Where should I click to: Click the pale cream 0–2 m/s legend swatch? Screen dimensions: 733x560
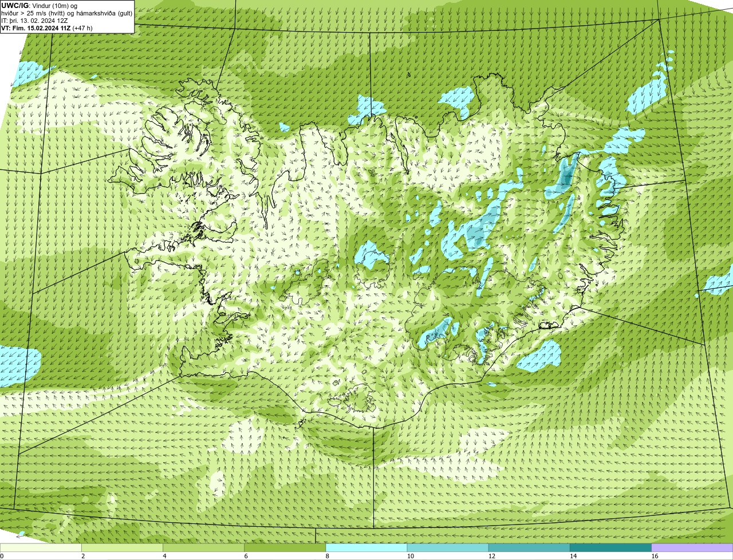41,548
